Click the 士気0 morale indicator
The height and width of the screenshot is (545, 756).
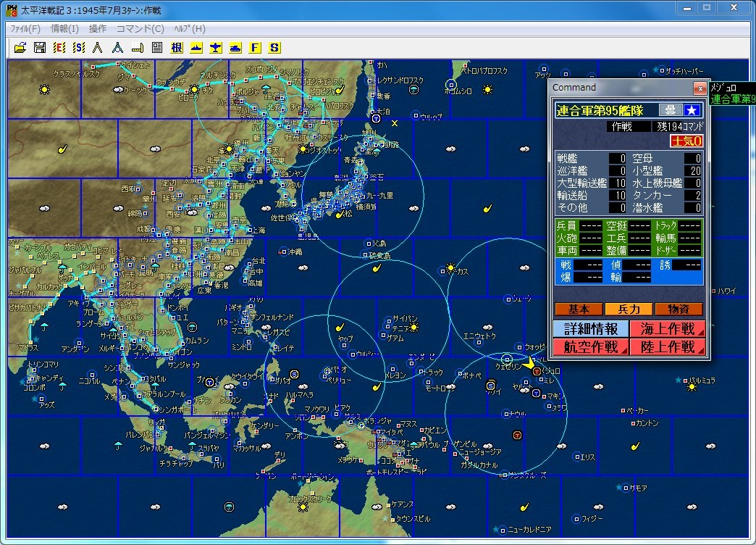click(x=686, y=141)
